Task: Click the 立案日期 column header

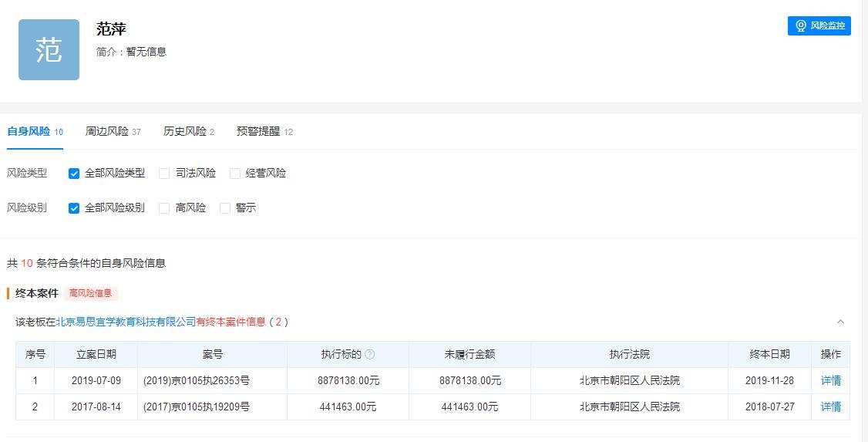Action: 96,355
